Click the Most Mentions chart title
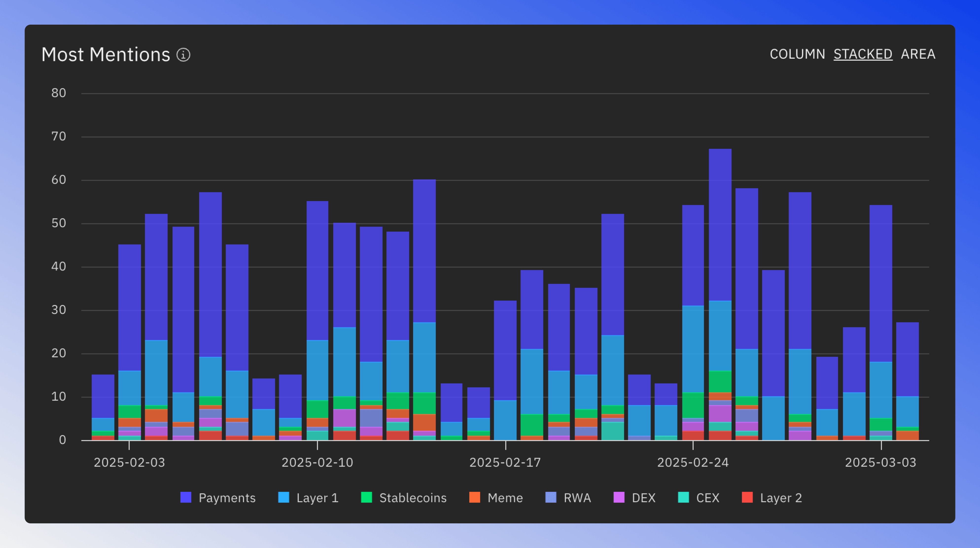The height and width of the screenshot is (548, 980). pos(106,54)
